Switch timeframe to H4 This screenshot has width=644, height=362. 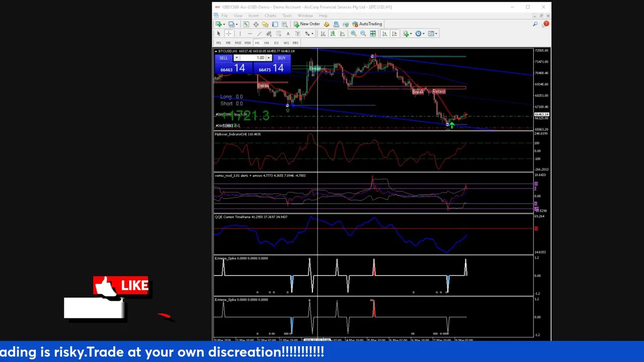(267, 43)
